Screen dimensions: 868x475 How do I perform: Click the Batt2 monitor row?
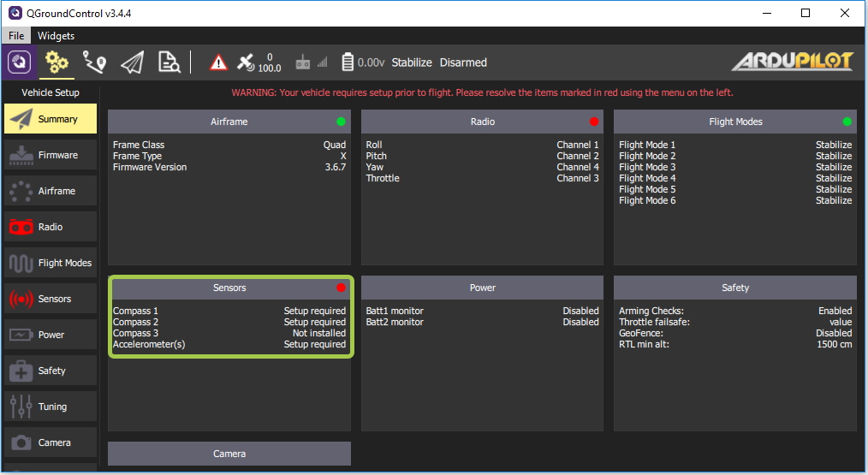pyautogui.click(x=482, y=322)
